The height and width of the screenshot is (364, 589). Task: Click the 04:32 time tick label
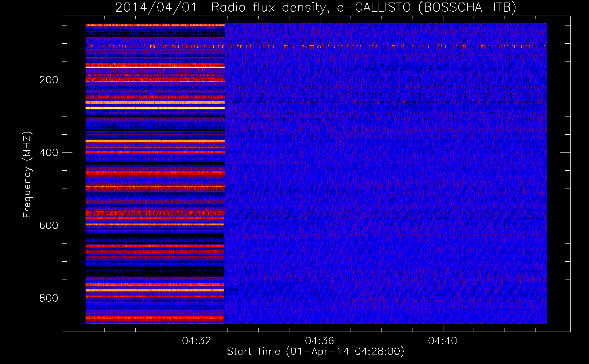pos(197,341)
